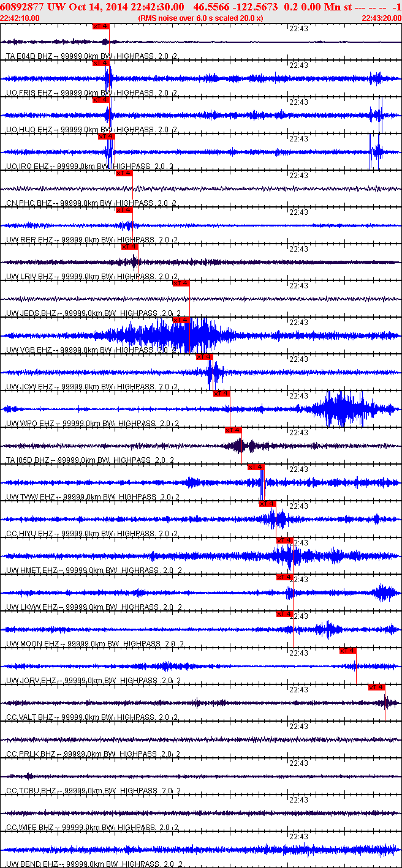The image size is (402, 868).
Task: Click the red pick flag on UW.WPO trace
Action: click(221, 394)
